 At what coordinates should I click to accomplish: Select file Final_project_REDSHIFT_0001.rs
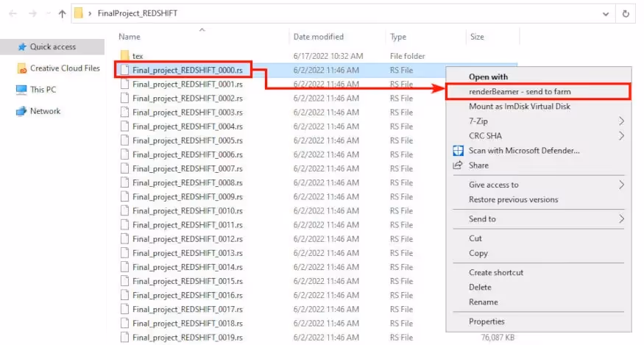(x=187, y=84)
